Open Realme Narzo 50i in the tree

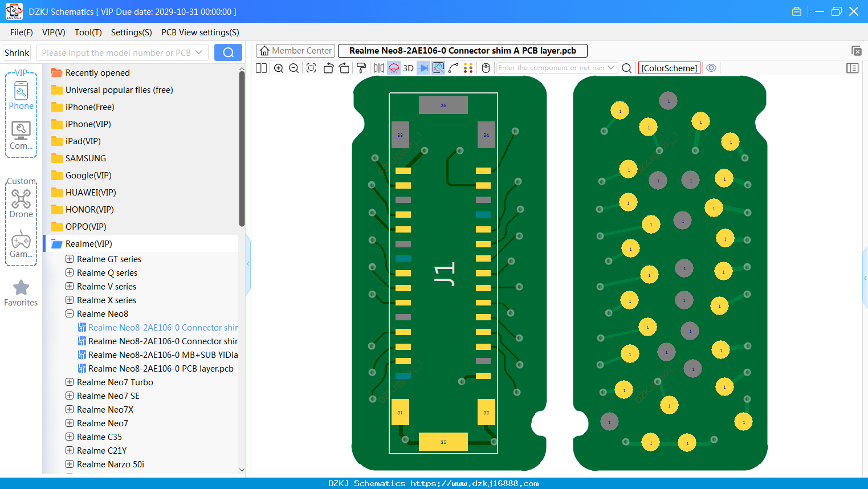(x=111, y=464)
